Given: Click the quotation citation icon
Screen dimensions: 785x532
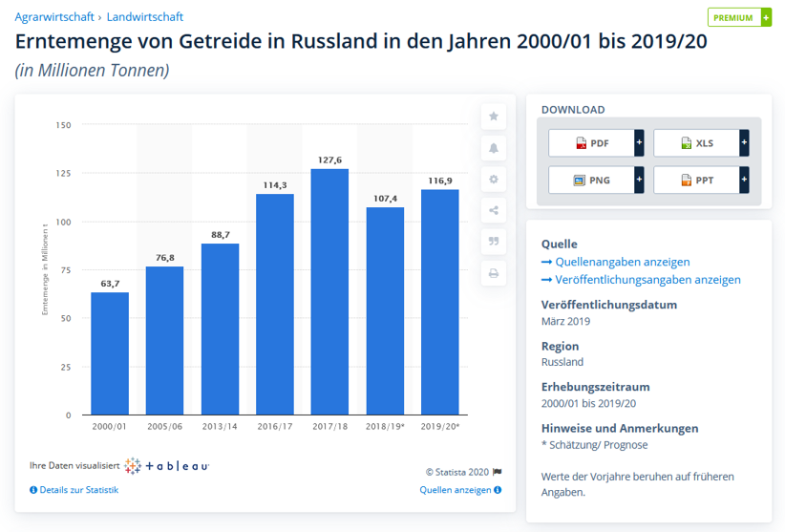Looking at the screenshot, I should click(x=493, y=242).
